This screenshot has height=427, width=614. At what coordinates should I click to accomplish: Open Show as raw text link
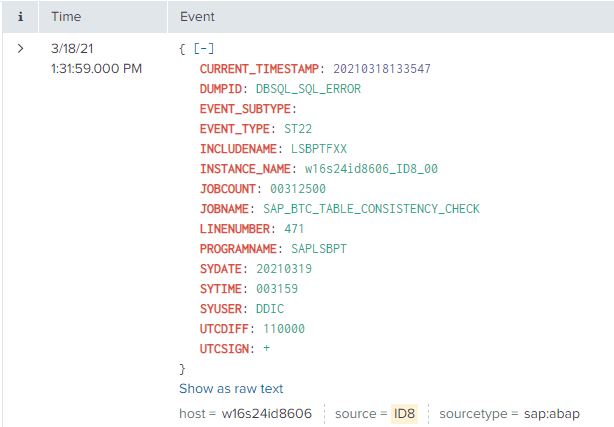coord(231,389)
